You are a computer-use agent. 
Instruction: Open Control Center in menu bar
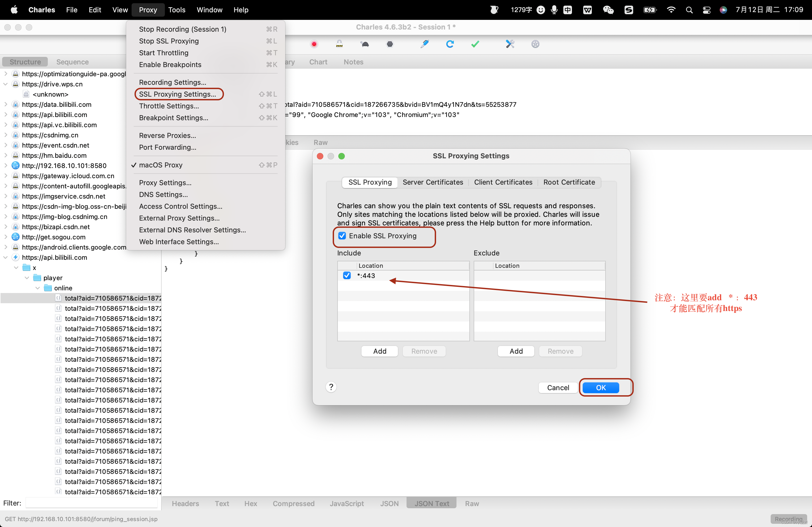tap(706, 10)
